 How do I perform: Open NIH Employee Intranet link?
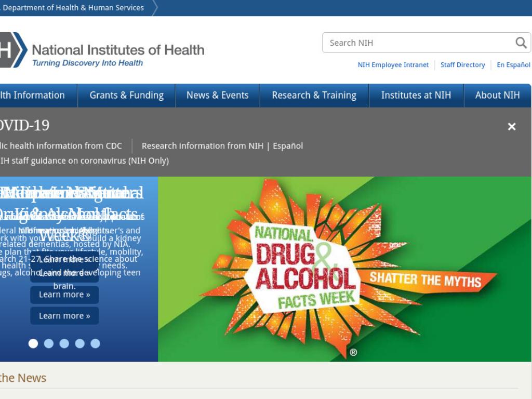[393, 65]
